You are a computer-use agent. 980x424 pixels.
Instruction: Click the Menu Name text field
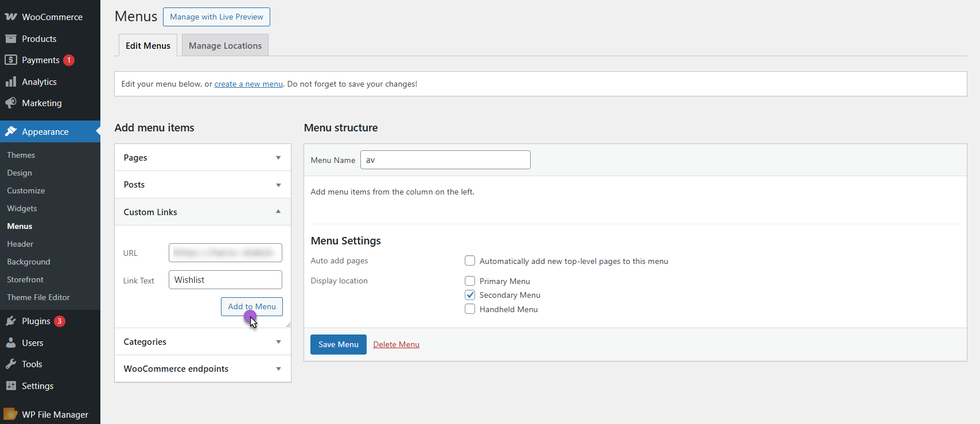[445, 160]
